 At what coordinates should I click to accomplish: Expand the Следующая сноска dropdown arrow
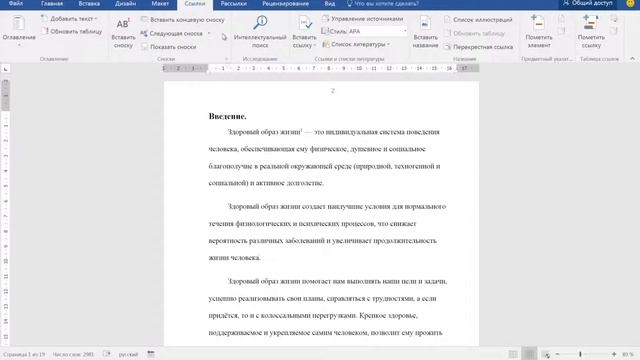(x=209, y=33)
